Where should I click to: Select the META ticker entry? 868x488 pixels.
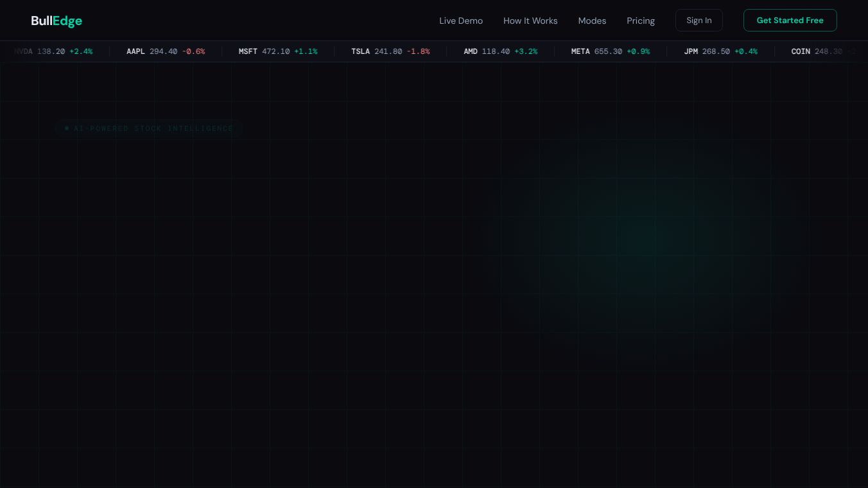[611, 51]
